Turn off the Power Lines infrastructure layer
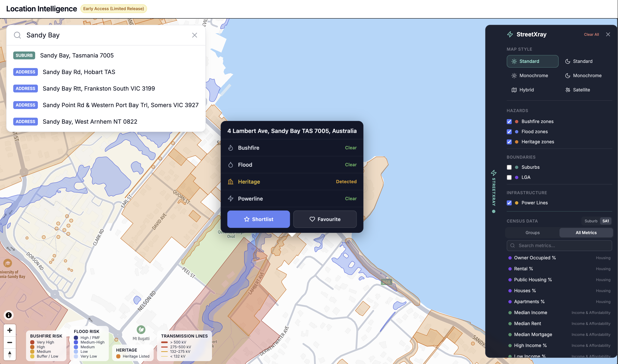618x364 pixels. tap(509, 203)
